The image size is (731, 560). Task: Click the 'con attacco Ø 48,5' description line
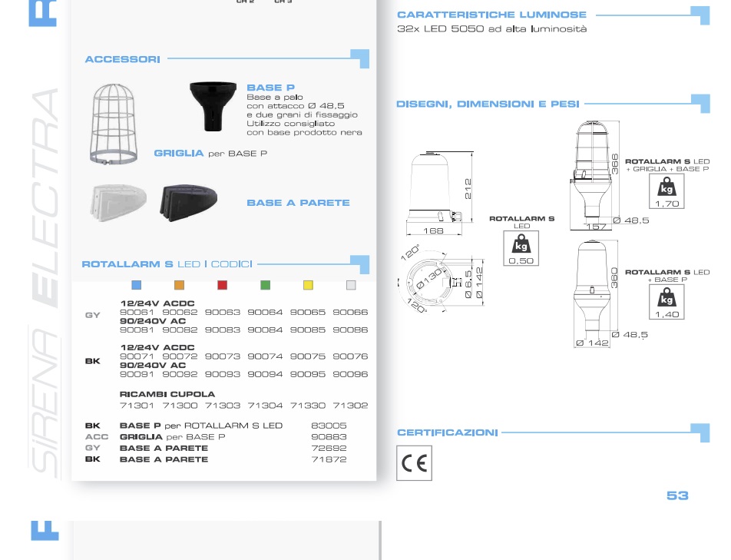(x=296, y=106)
